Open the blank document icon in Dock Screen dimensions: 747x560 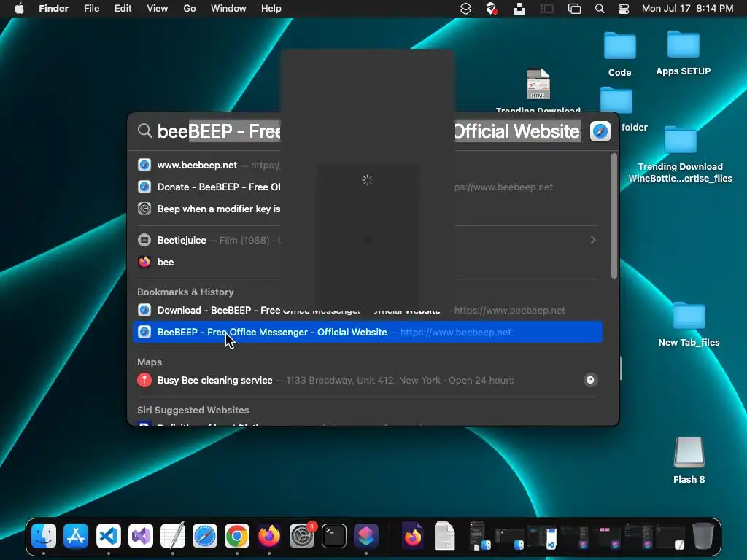(445, 536)
